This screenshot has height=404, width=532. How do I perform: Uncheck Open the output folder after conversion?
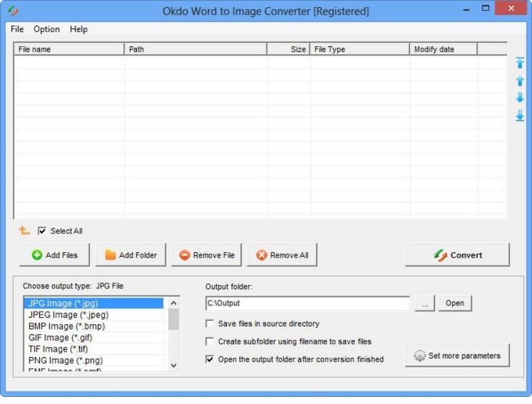[x=210, y=359]
